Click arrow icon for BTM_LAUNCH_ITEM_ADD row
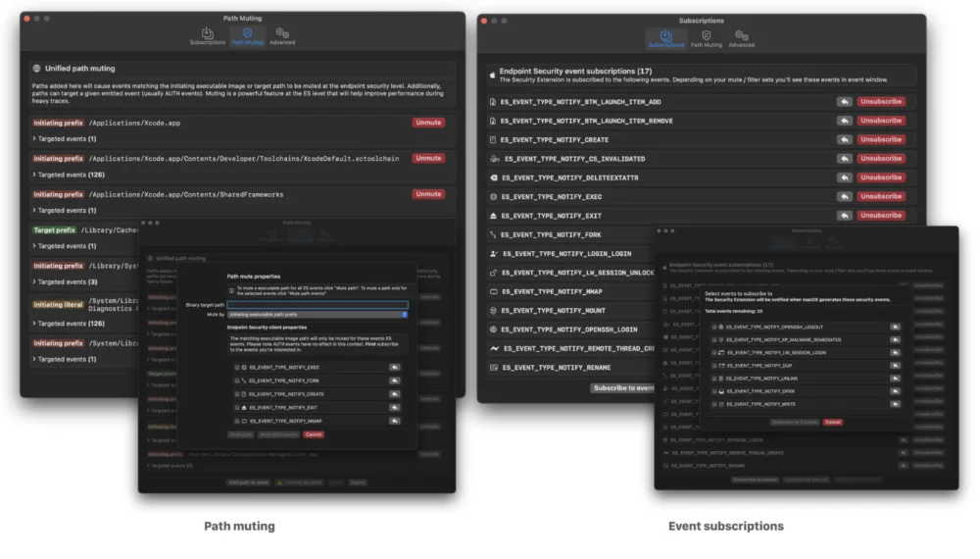980x559 pixels. coord(845,101)
